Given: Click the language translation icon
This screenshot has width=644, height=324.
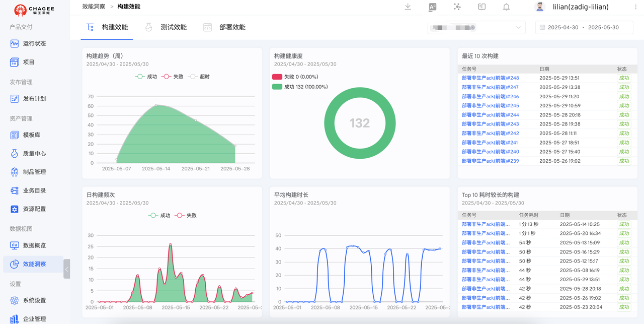Looking at the screenshot, I should (432, 7).
